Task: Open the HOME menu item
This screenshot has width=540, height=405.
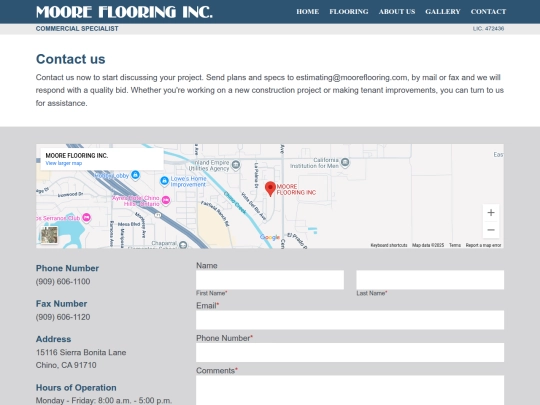Action: (308, 12)
